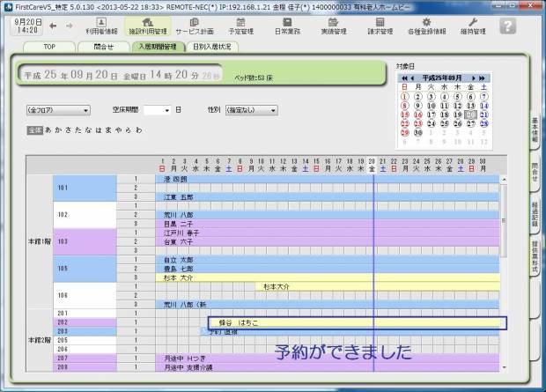
Task: Open the 維持管理 wrench icon
Action: click(472, 25)
